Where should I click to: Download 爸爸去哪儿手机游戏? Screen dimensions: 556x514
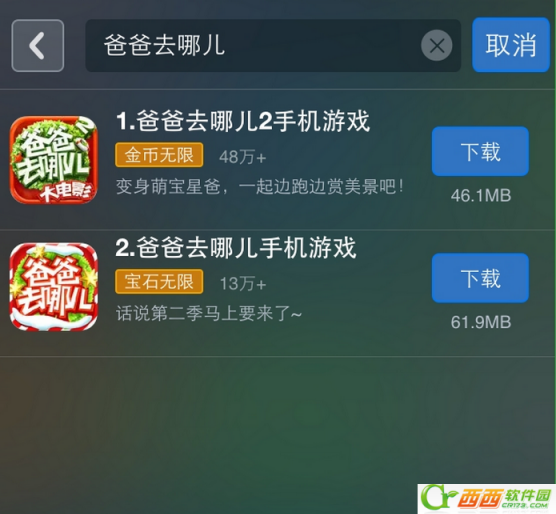coord(480,278)
